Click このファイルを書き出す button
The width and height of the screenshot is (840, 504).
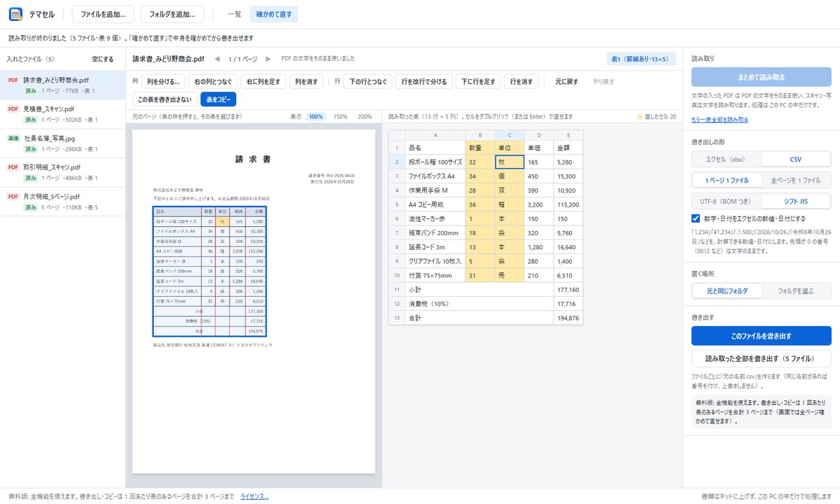click(x=761, y=336)
